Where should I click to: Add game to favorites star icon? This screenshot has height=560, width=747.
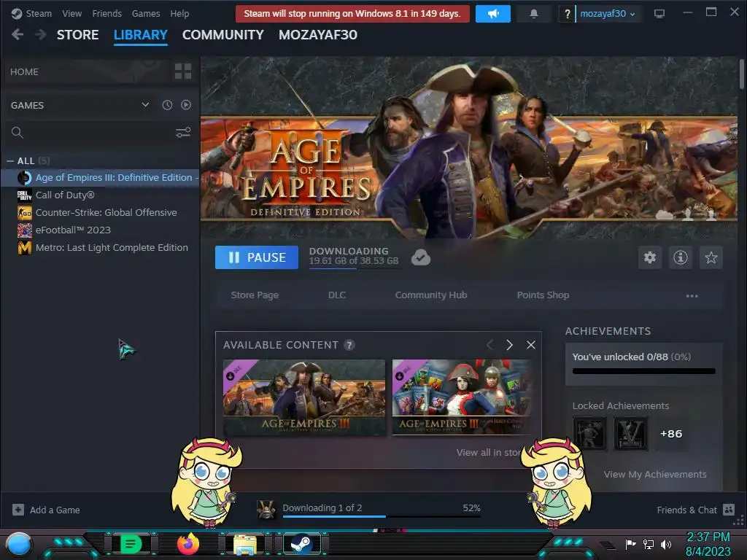pyautogui.click(x=711, y=257)
